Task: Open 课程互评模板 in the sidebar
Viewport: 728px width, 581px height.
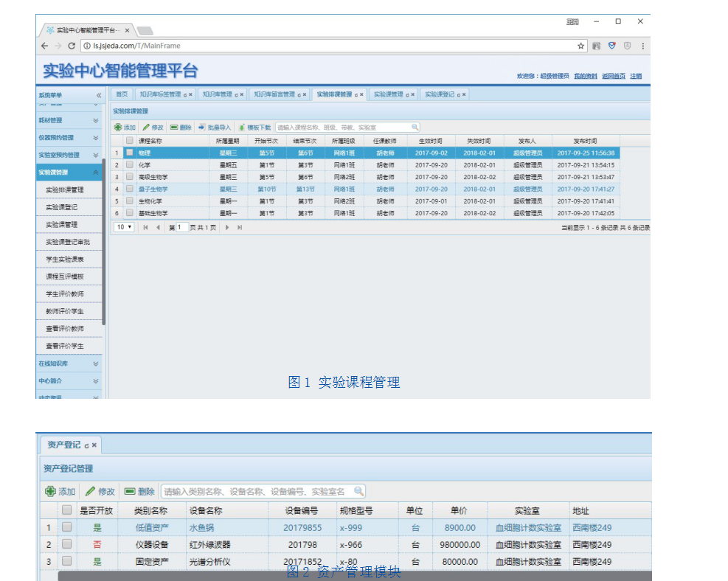Action: click(x=64, y=276)
